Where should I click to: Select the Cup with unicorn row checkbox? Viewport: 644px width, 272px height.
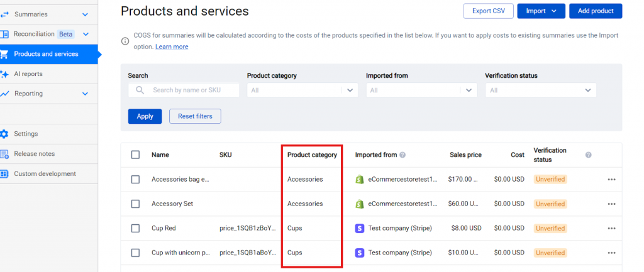tap(135, 253)
